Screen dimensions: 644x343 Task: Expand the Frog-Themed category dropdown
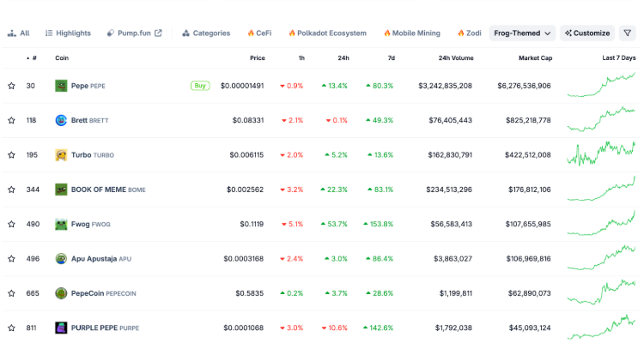[522, 33]
